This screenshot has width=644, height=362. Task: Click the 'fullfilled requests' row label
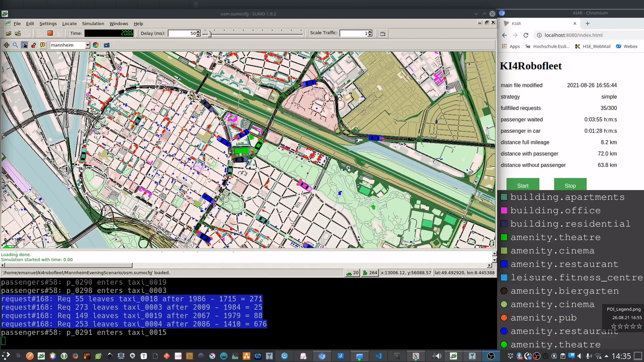521,108
